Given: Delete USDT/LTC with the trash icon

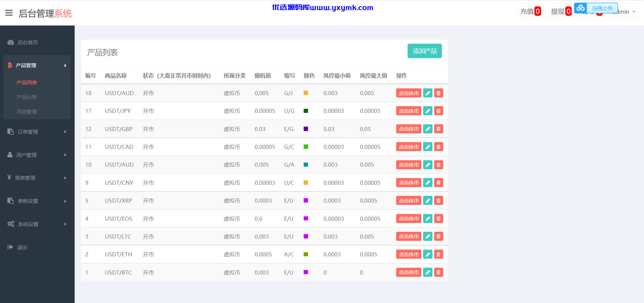Looking at the screenshot, I should point(439,236).
